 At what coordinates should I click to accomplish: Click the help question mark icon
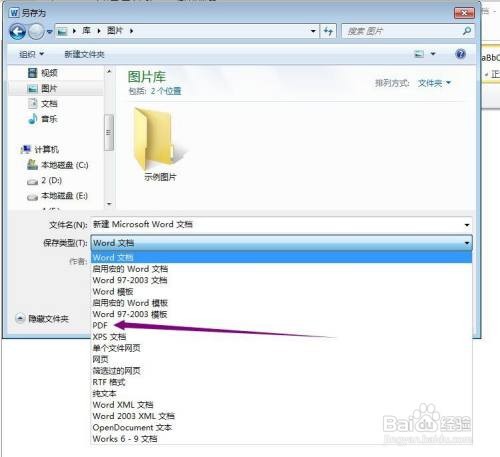pyautogui.click(x=460, y=54)
